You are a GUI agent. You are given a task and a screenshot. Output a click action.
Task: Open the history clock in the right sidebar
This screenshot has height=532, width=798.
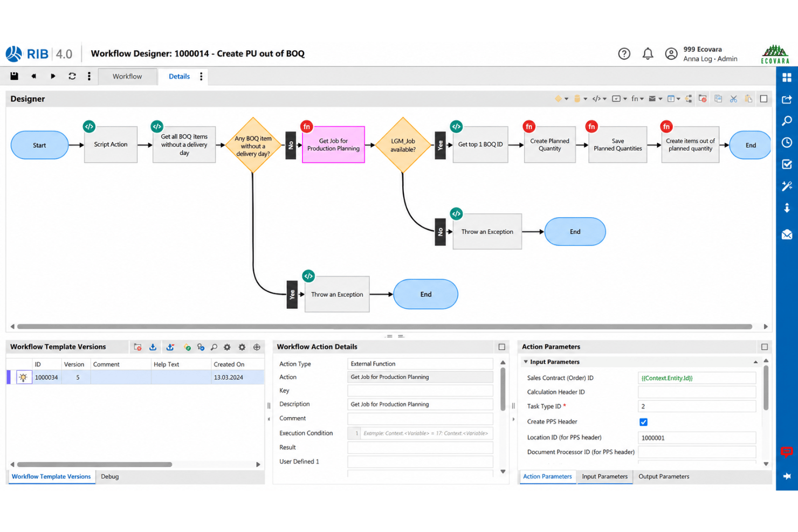pyautogui.click(x=787, y=142)
